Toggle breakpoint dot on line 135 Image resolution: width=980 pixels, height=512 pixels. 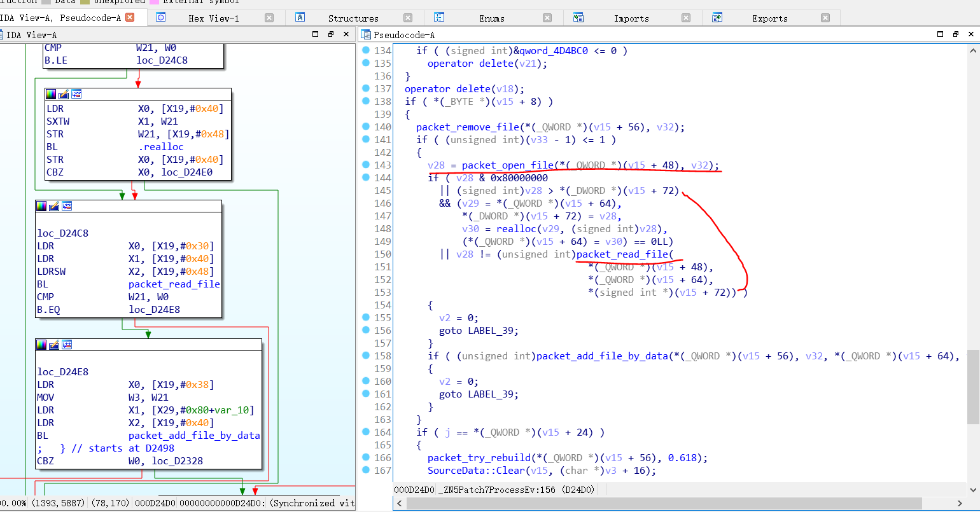(366, 62)
